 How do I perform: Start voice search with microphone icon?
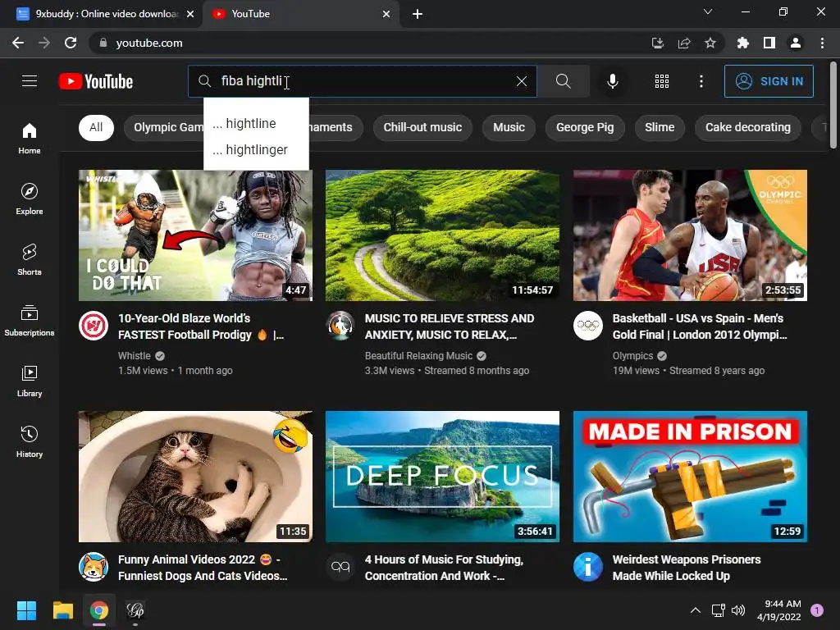tap(612, 81)
